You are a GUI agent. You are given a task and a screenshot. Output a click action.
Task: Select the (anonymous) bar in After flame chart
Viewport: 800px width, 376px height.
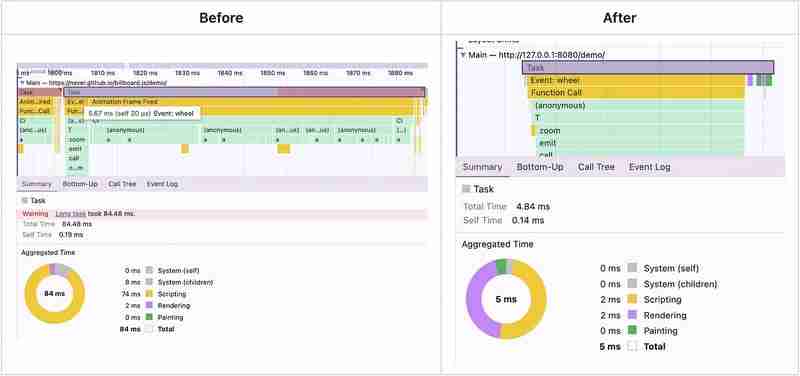click(638, 106)
